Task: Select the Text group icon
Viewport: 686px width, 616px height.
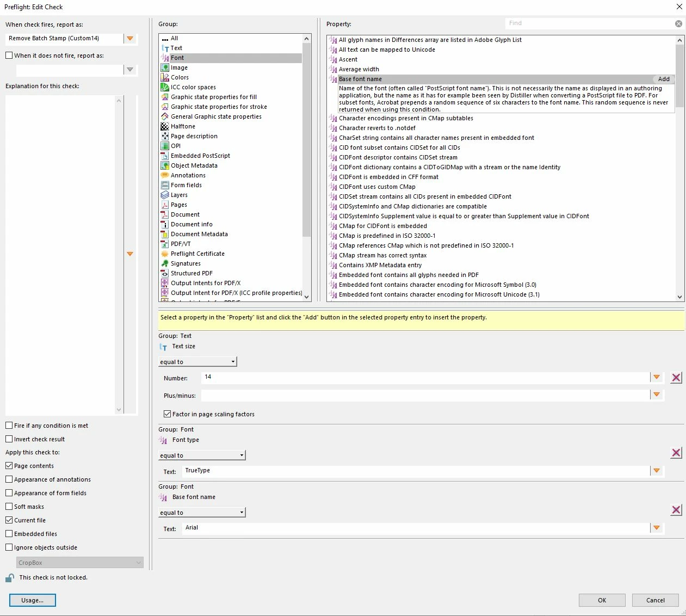Action: 164,48
